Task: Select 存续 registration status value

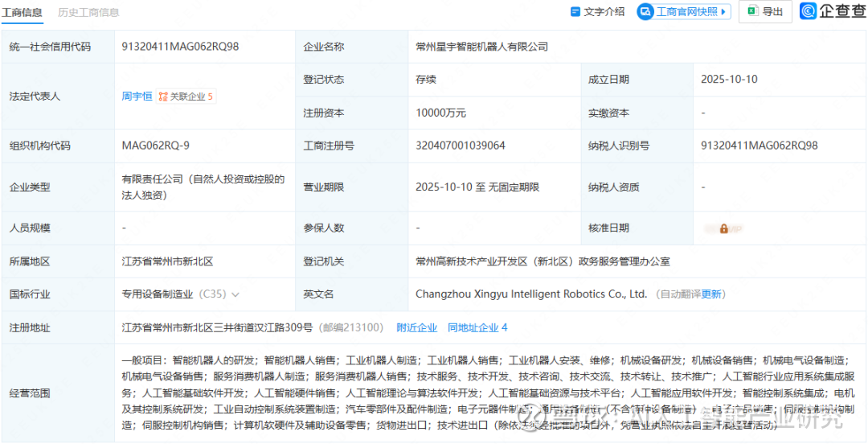Action: (x=426, y=80)
